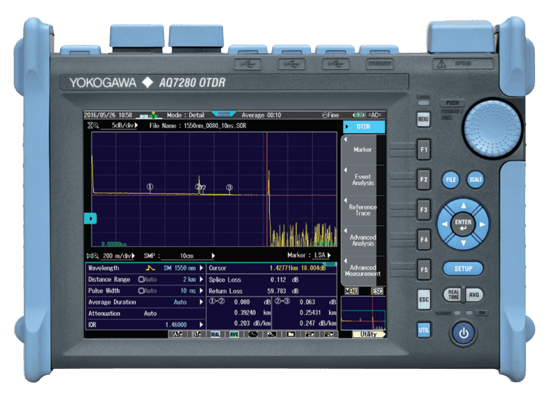Click the on-screen ESC button
The image size is (550, 396).
(x=377, y=291)
